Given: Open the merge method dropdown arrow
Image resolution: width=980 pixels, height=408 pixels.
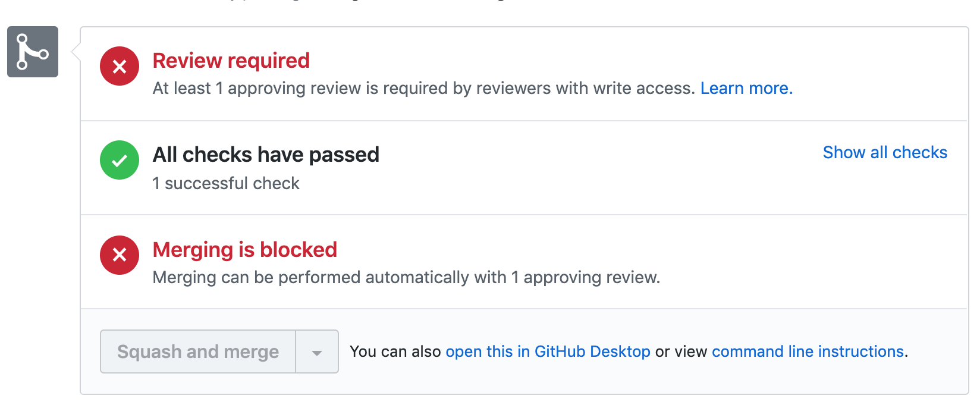Looking at the screenshot, I should coord(316,351).
